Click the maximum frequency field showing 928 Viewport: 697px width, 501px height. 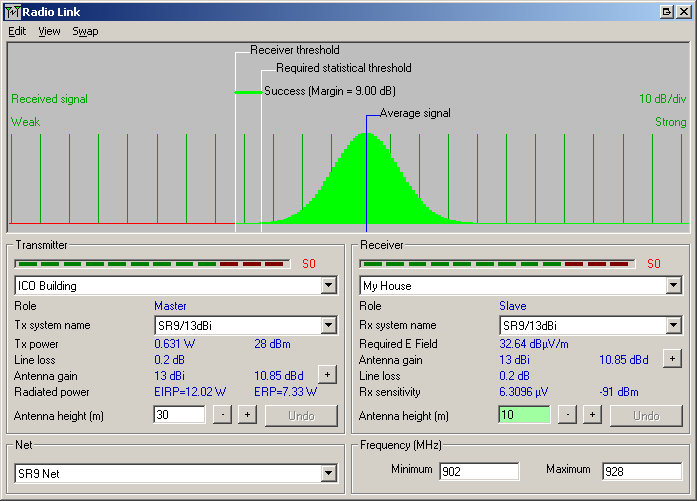(x=641, y=471)
